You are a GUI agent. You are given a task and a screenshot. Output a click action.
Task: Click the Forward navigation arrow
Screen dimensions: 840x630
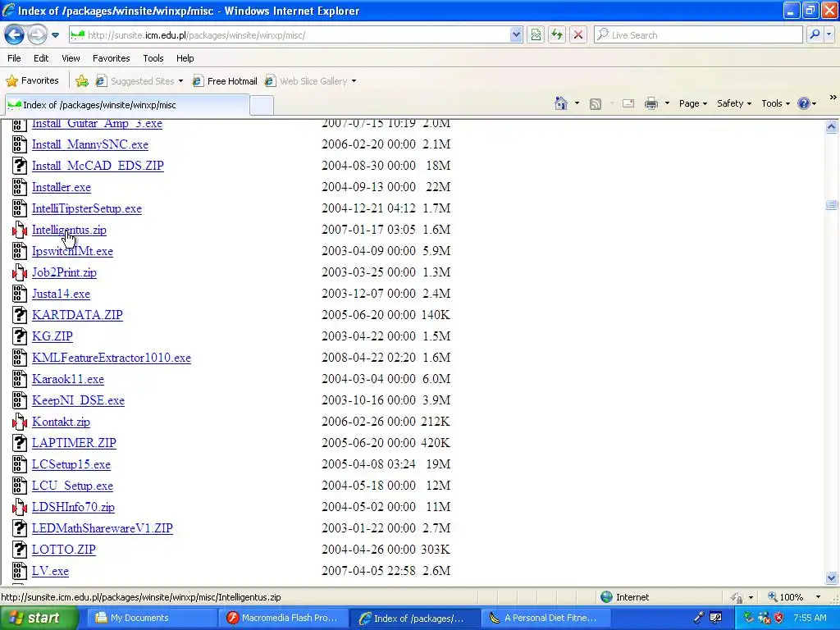point(37,35)
